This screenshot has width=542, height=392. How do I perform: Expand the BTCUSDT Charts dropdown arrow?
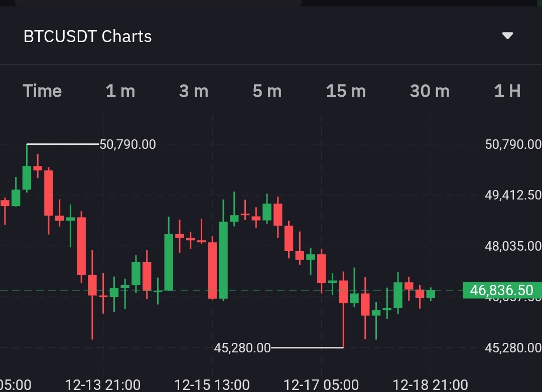click(x=507, y=36)
